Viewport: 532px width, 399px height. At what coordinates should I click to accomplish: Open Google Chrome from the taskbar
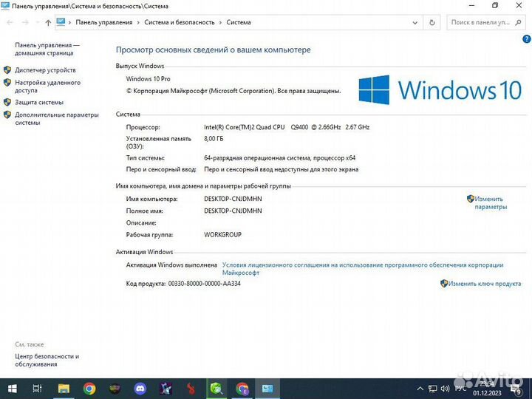89,389
